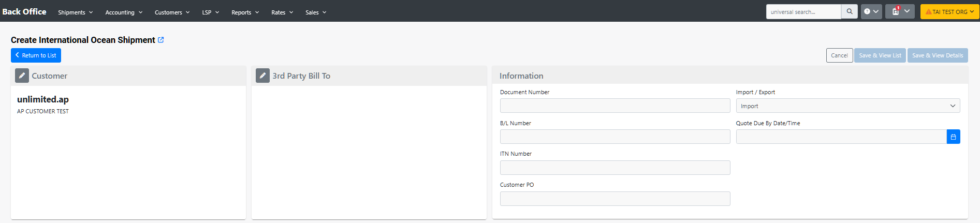Image resolution: width=980 pixels, height=223 pixels.
Task: Expand the Rates menu
Action: [x=282, y=12]
